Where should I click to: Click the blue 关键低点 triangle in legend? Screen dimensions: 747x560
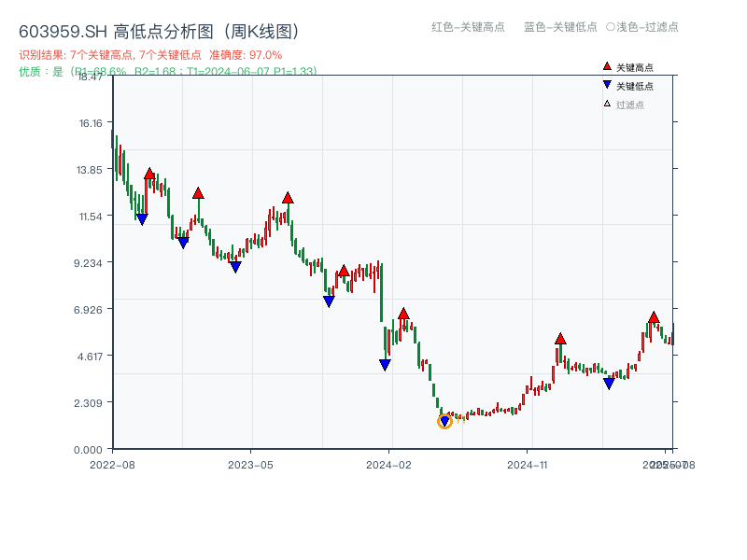pos(607,85)
